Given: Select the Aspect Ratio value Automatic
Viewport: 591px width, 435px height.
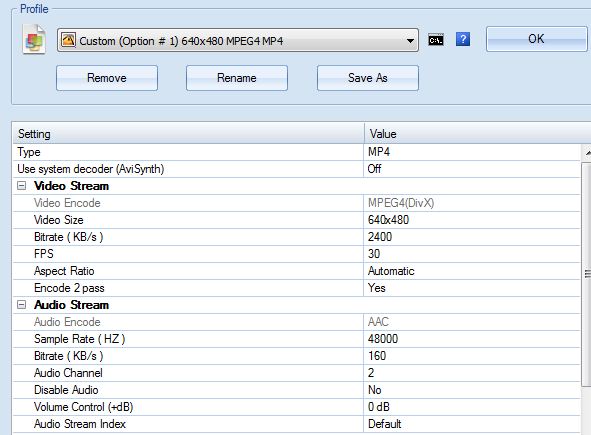Looking at the screenshot, I should (391, 271).
